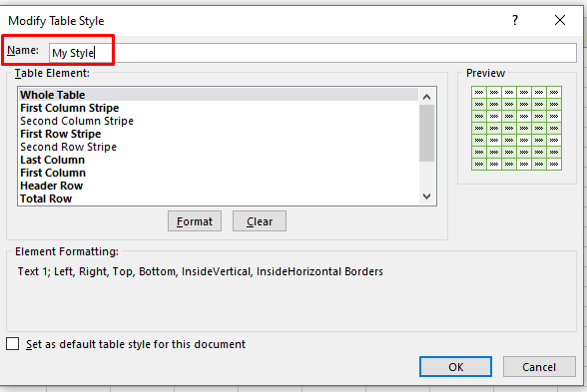
Task: Click the table style preview thumbnail
Action: click(517, 129)
